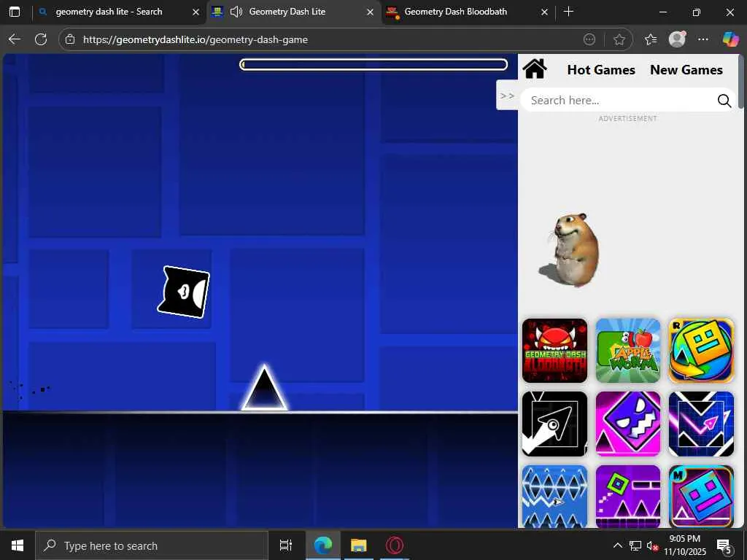
Task: Open the Copilot sidebar icon
Action: (730, 39)
